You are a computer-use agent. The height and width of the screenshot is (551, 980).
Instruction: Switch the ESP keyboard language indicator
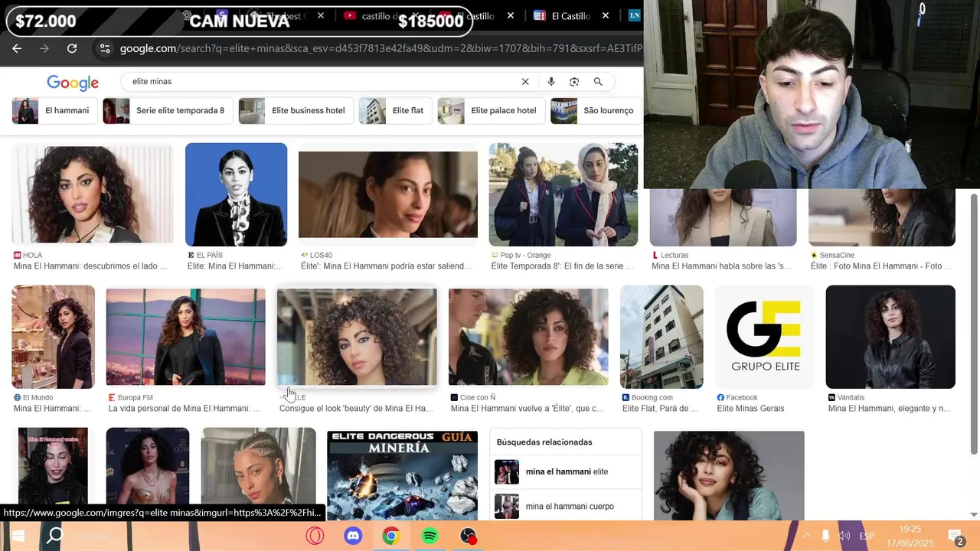(x=867, y=536)
